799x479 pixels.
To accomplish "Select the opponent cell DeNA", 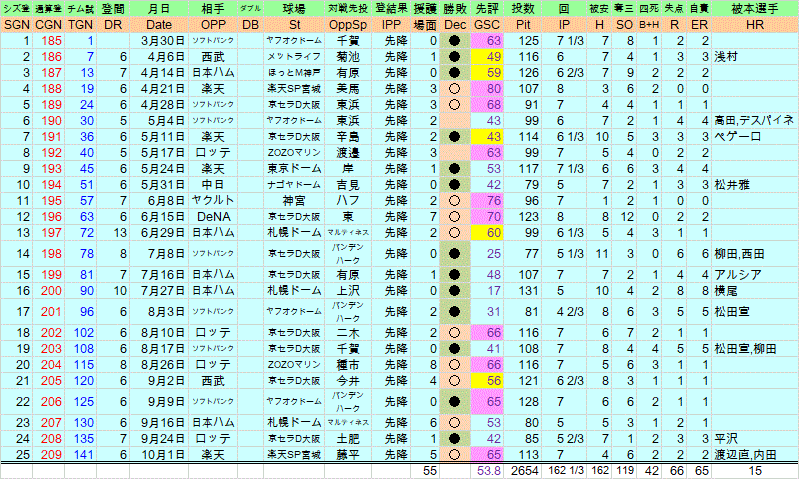I will pyautogui.click(x=214, y=217).
